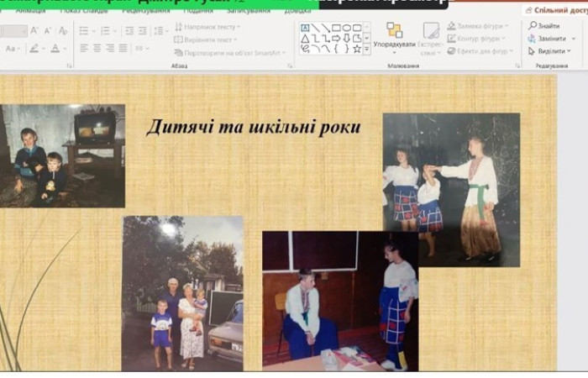Open the 'Рецензування' review tab
Screen dimensions: 588x378
(146, 11)
